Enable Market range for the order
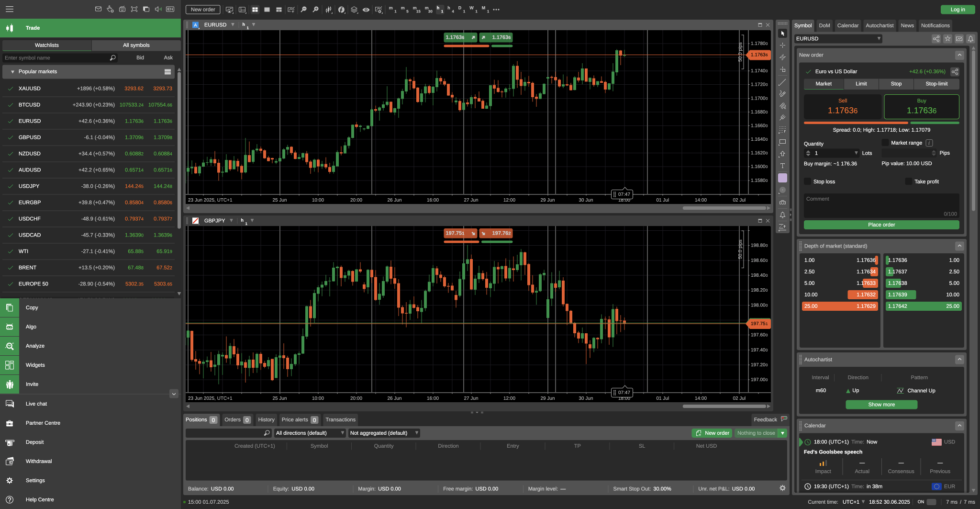The image size is (980, 509). pyautogui.click(x=885, y=143)
